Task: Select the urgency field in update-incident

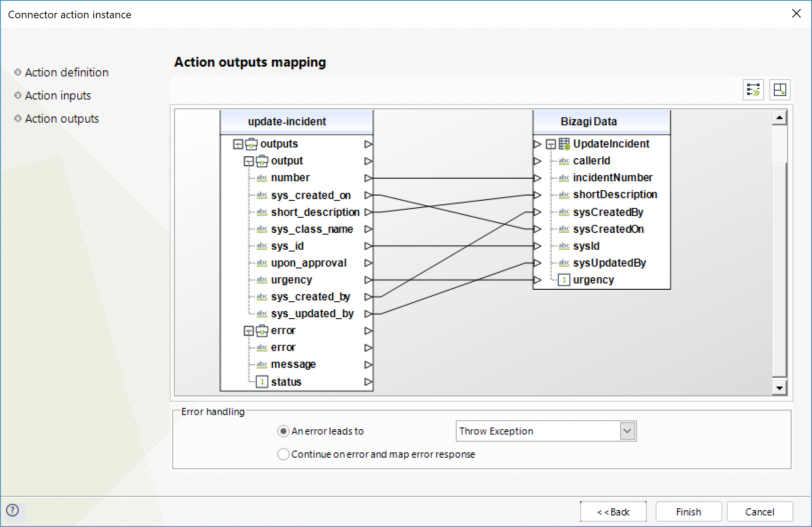Action: coord(291,280)
